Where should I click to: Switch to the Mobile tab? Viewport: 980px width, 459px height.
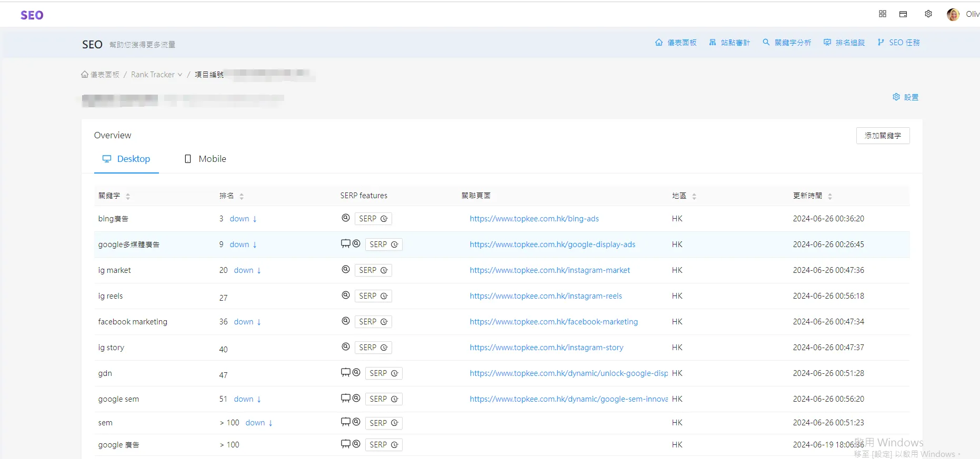[205, 159]
